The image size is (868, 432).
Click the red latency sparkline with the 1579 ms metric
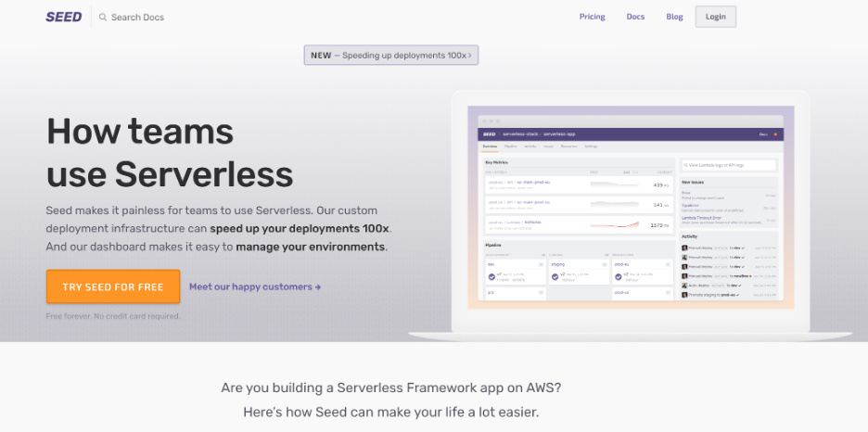[615, 224]
